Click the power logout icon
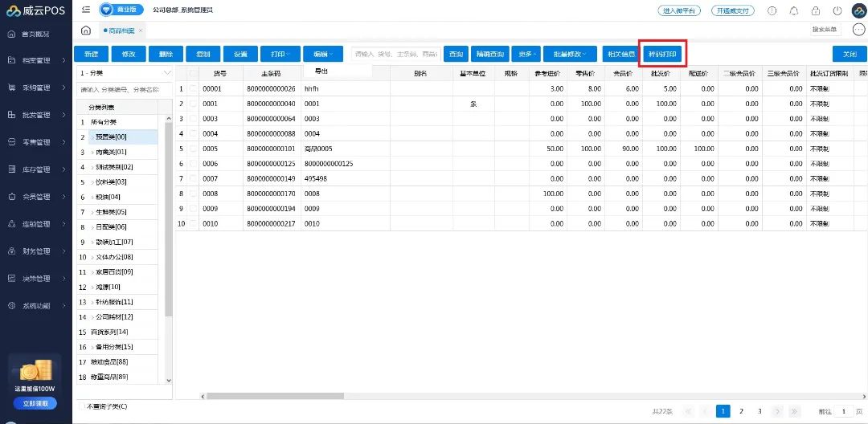 (837, 11)
